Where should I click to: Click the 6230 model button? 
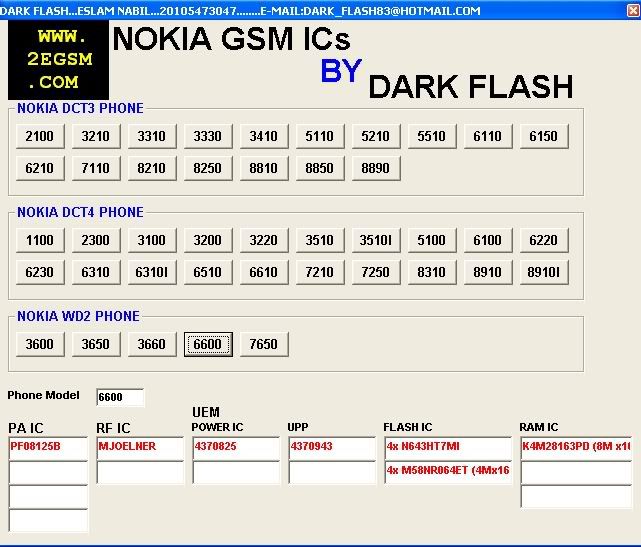click(x=40, y=272)
